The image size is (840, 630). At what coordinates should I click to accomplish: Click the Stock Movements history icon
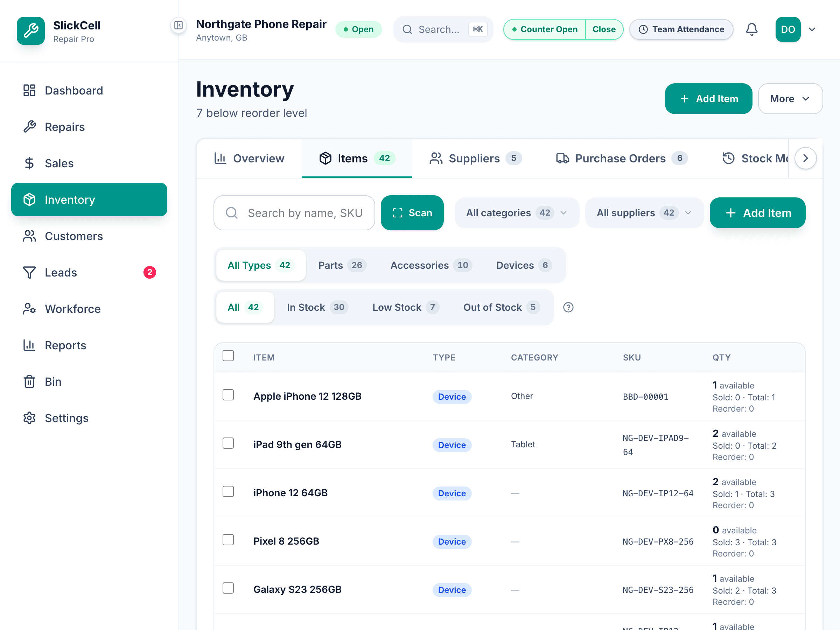(728, 158)
